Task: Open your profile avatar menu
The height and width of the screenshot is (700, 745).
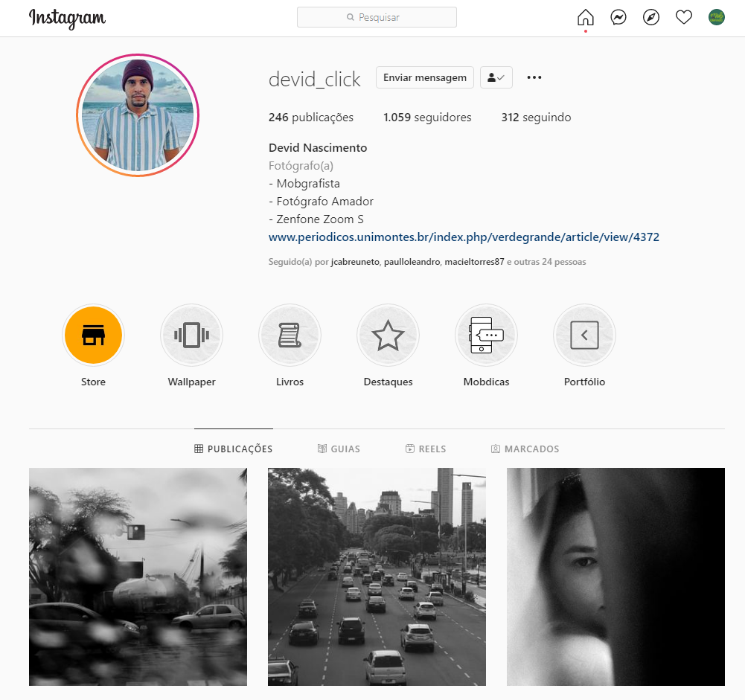Action: pyautogui.click(x=716, y=16)
